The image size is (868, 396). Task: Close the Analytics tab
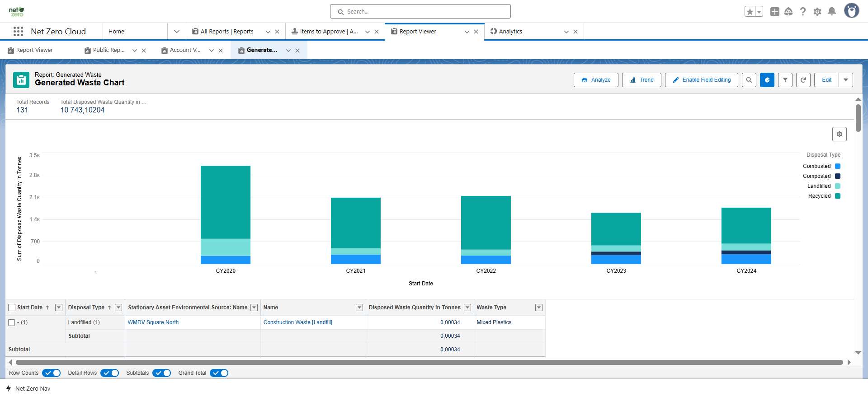(576, 32)
